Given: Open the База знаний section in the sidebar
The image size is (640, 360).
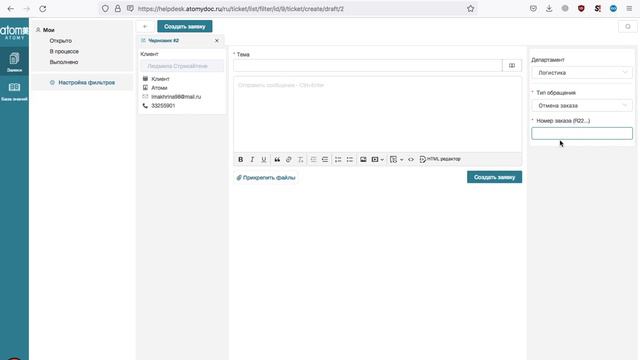Looking at the screenshot, I should coord(14,91).
